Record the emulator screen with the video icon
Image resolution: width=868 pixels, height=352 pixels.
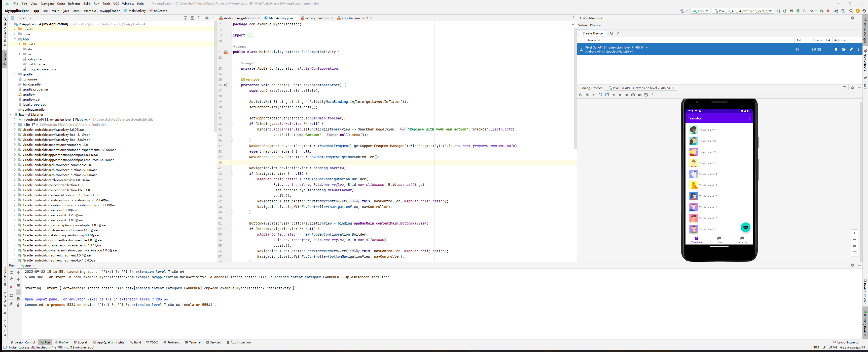639,95
